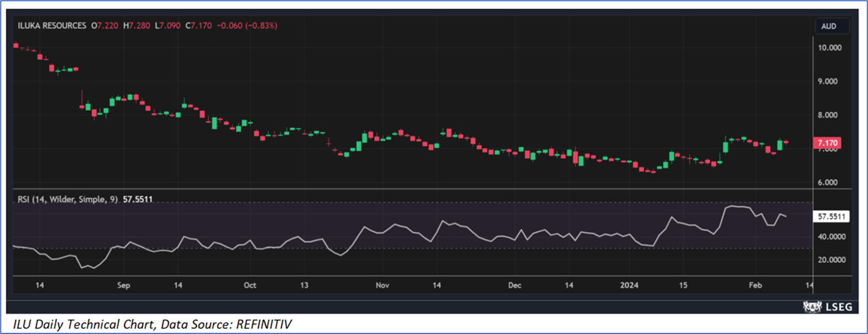
Task: Click the Sep date label on time axis
Action: tap(125, 284)
